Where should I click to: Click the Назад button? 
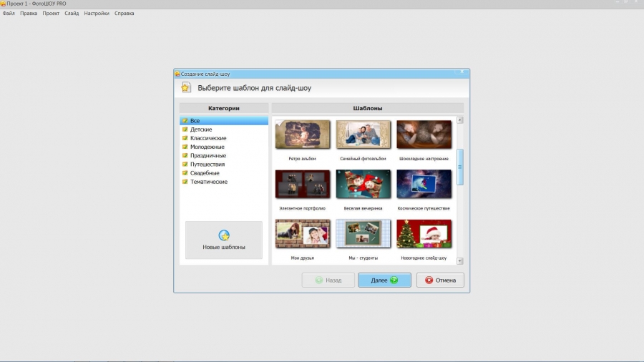(x=328, y=280)
